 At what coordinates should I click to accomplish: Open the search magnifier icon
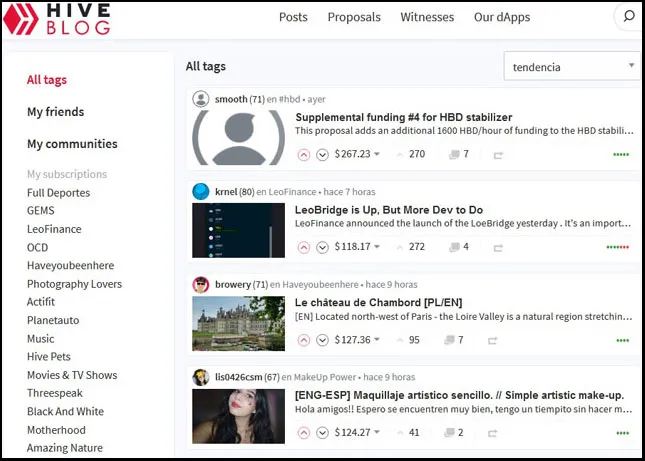coord(629,16)
